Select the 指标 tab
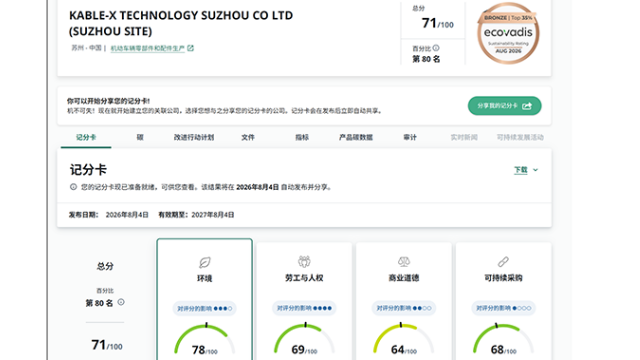This screenshot has height=360, width=640. [302, 137]
